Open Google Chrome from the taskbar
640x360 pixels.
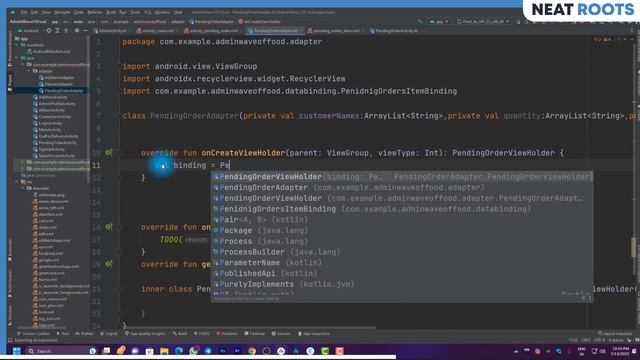[252, 351]
